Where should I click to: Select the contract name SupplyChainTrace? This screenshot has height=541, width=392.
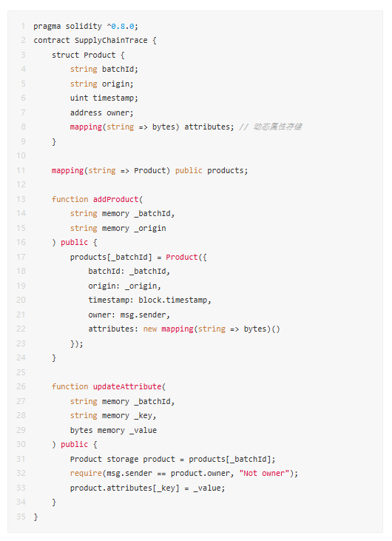tap(111, 41)
